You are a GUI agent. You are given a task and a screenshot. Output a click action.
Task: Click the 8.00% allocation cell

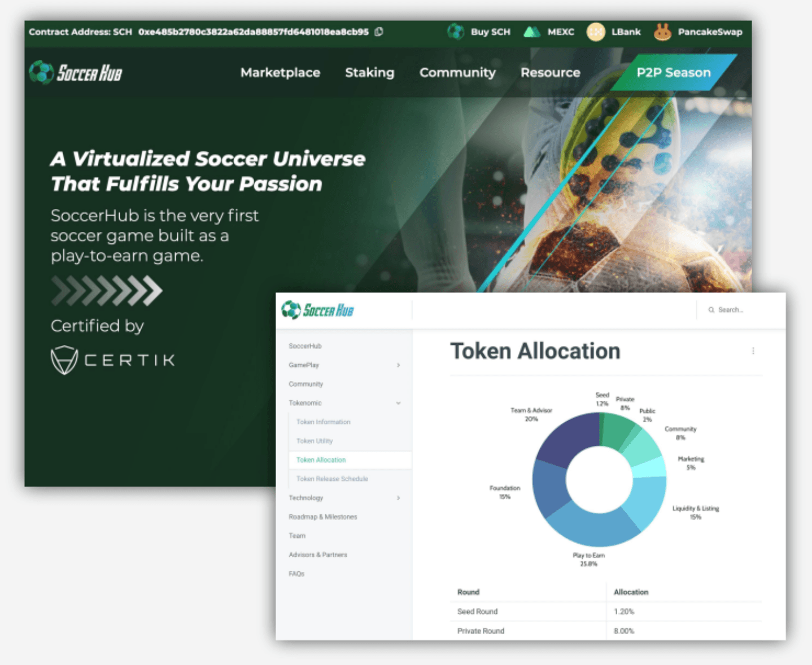[x=624, y=631]
